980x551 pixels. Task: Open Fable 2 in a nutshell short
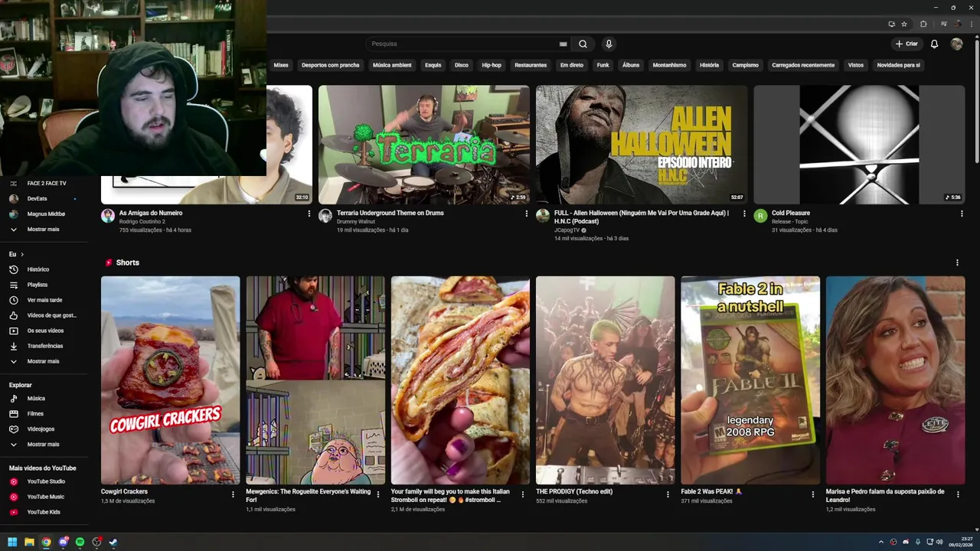(x=750, y=380)
